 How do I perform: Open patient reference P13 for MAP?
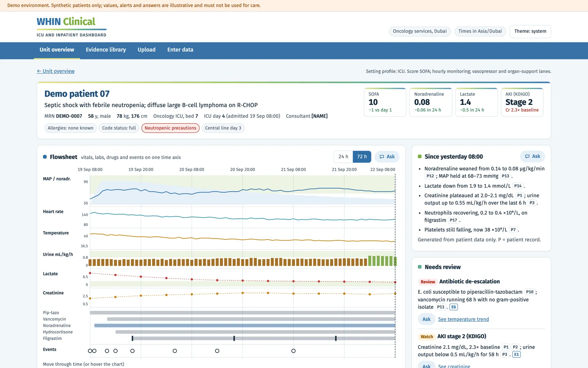pyautogui.click(x=506, y=176)
